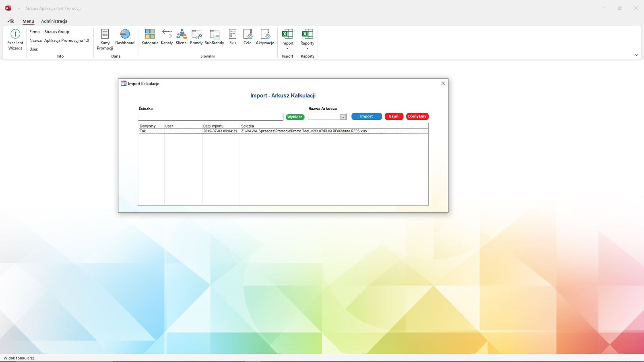Collapse the ribbon with the chevron

pyautogui.click(x=636, y=55)
